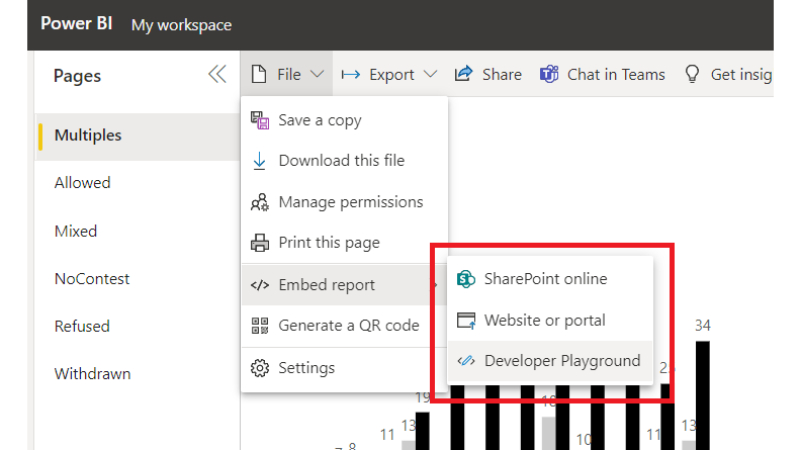Click the printer icon
The image size is (800, 450).
[260, 243]
